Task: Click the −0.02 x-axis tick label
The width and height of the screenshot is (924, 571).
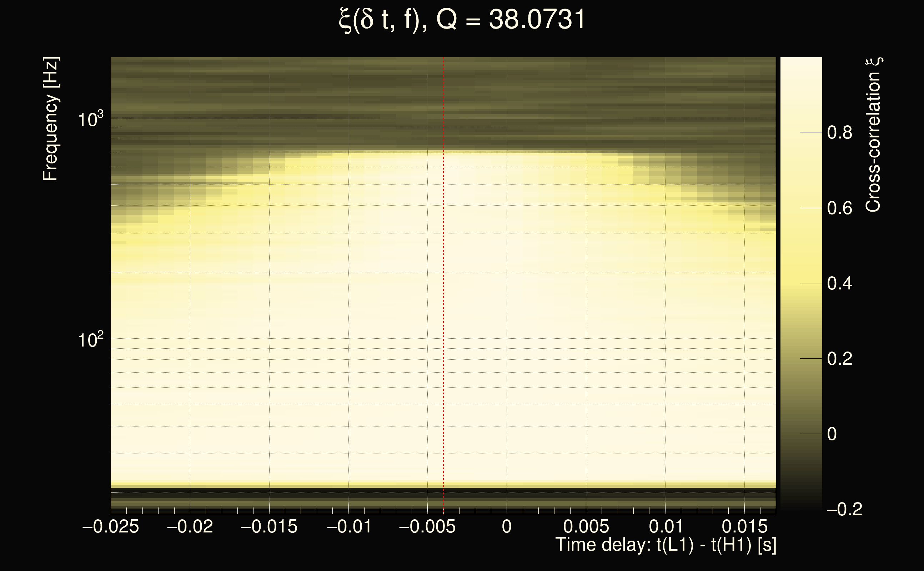Action: point(190,527)
